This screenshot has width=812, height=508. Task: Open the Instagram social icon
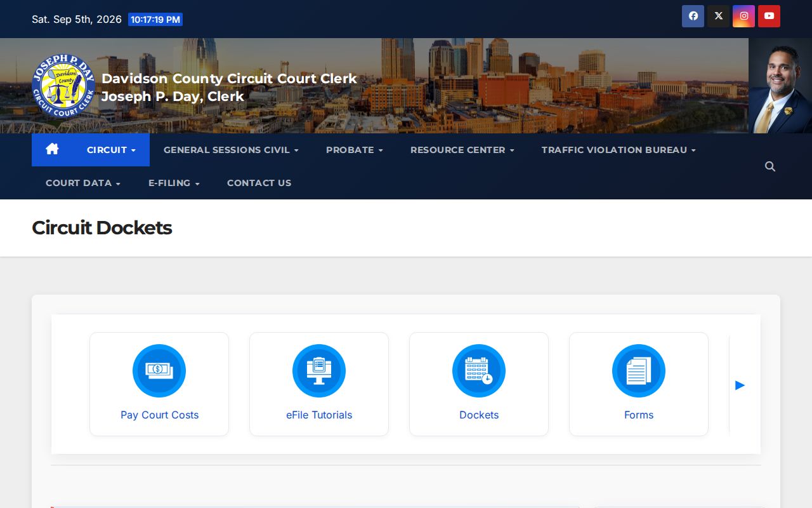pos(743,16)
